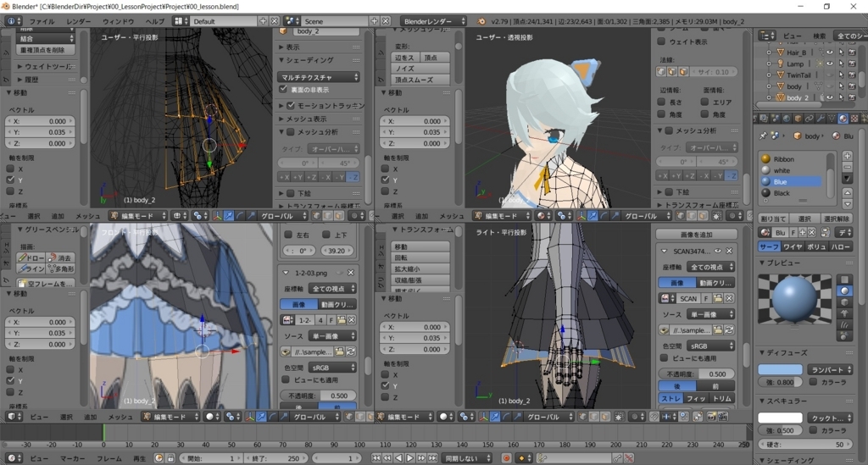Enable エリア face info checkbox
The height and width of the screenshot is (465, 868).
704,102
